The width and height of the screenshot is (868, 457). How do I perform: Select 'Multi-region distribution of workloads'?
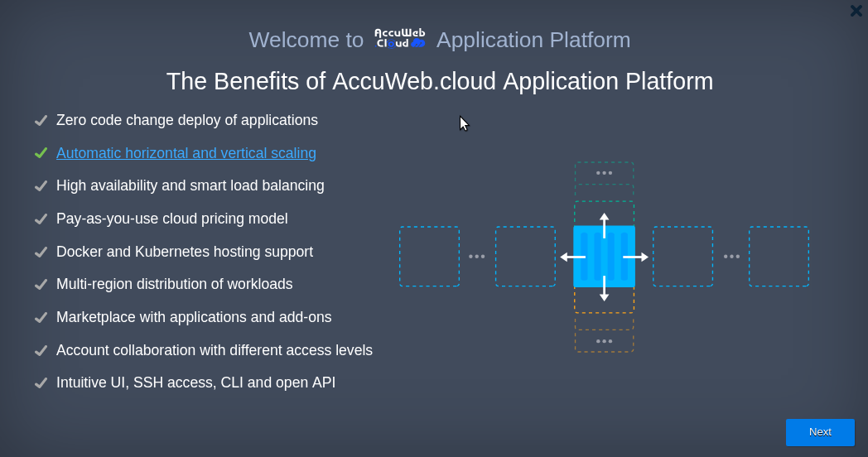[175, 284]
